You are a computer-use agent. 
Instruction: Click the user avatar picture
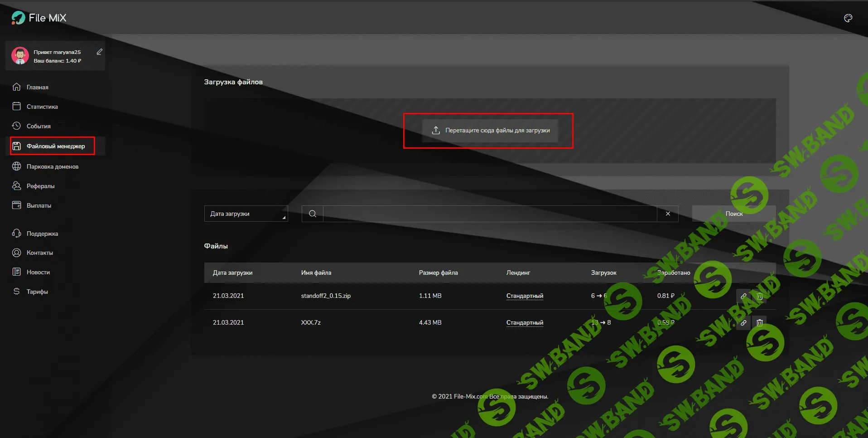(x=20, y=56)
